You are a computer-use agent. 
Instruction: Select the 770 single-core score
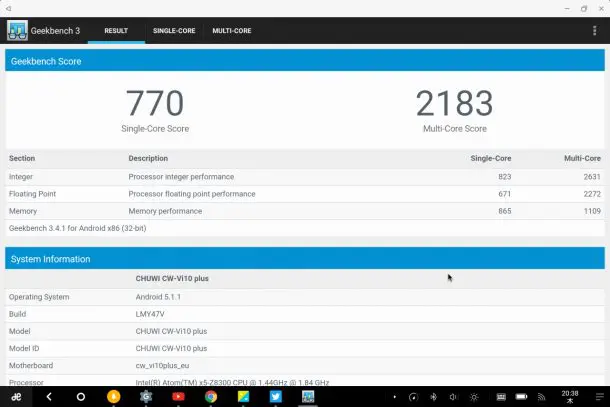pyautogui.click(x=155, y=103)
